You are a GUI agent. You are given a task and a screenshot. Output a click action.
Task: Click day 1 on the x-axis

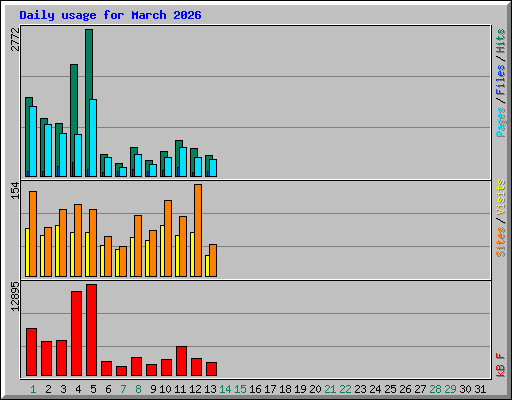33,389
